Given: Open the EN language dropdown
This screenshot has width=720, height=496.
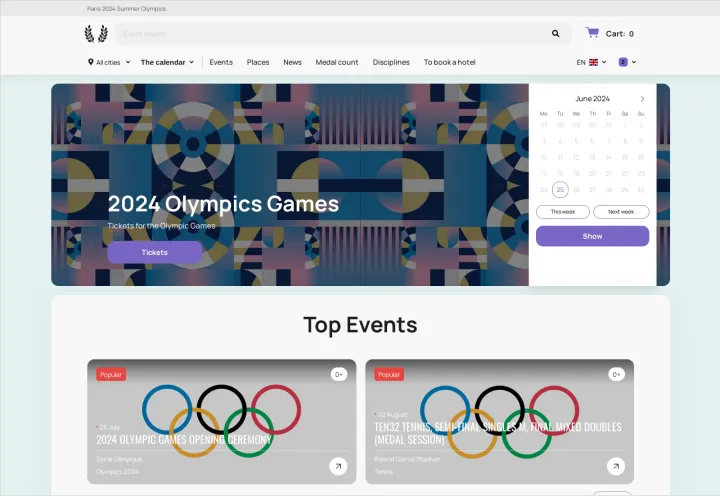Looking at the screenshot, I should coord(591,62).
